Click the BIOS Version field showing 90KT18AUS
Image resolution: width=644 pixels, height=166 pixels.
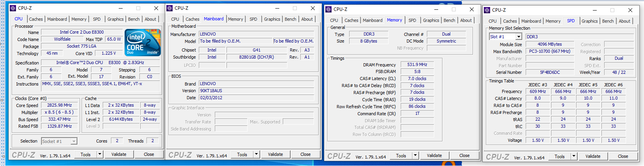point(256,91)
